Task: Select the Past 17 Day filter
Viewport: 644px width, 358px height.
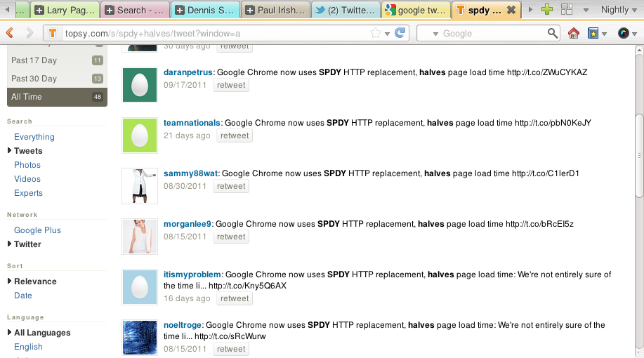Action: click(x=57, y=60)
